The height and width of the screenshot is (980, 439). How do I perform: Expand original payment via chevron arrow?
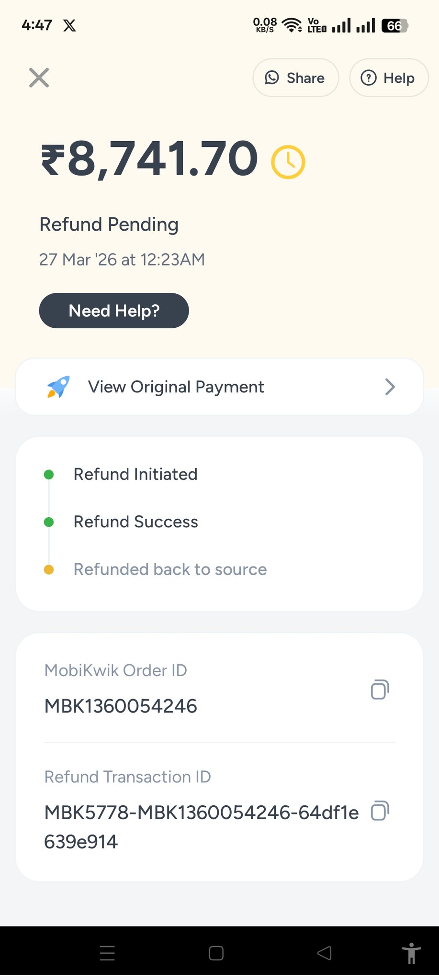point(390,387)
